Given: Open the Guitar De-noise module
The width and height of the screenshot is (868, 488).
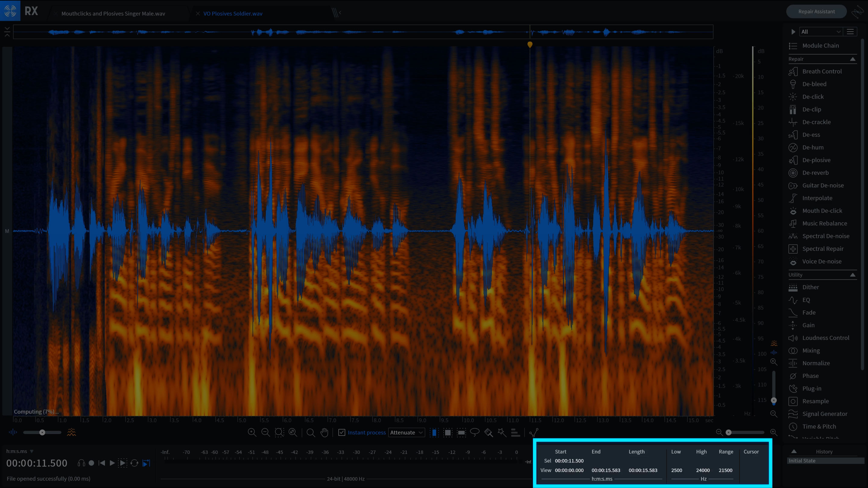Looking at the screenshot, I should click(816, 185).
